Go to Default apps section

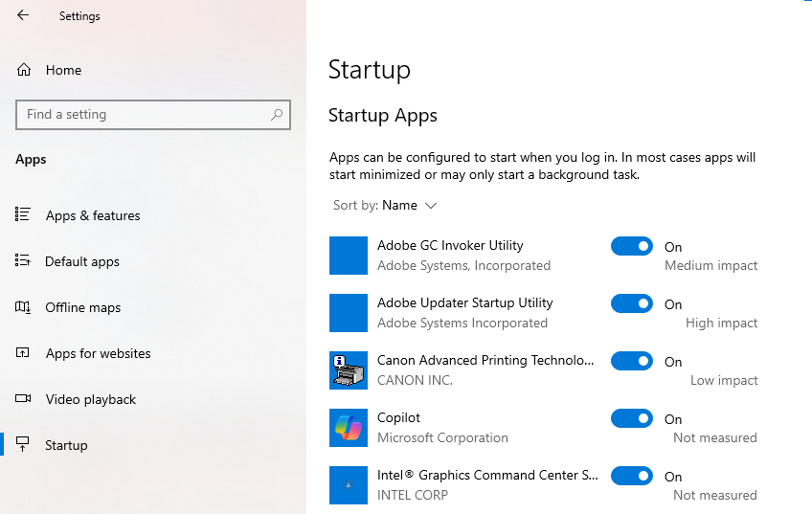point(82,261)
